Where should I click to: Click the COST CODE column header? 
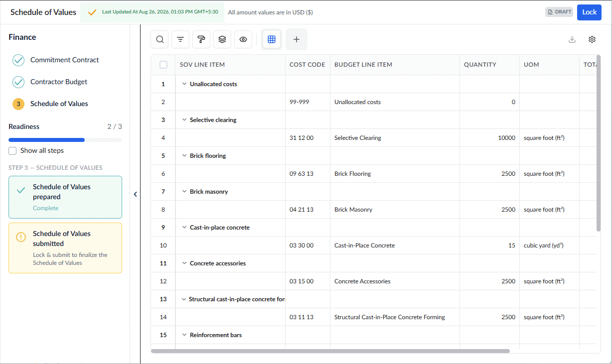[307, 65]
